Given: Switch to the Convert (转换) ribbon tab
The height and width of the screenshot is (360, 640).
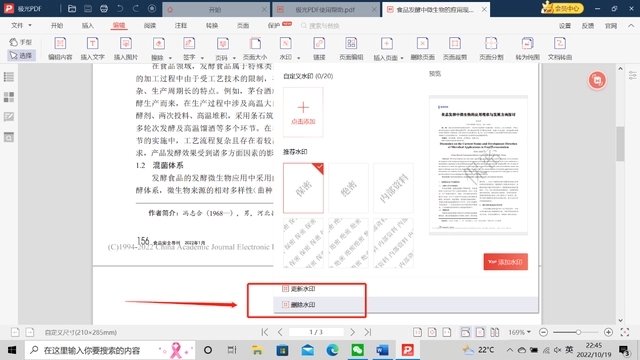Looking at the screenshot, I should (x=212, y=25).
